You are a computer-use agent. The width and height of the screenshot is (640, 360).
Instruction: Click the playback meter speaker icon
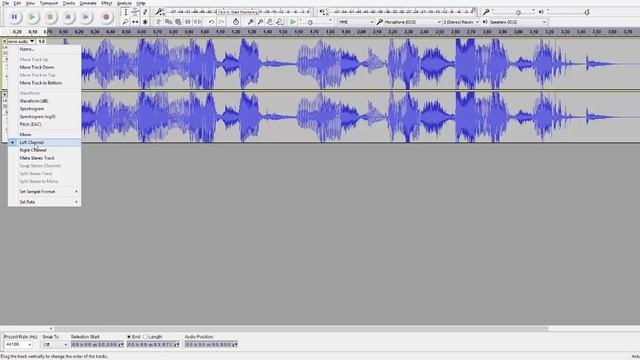322,12
